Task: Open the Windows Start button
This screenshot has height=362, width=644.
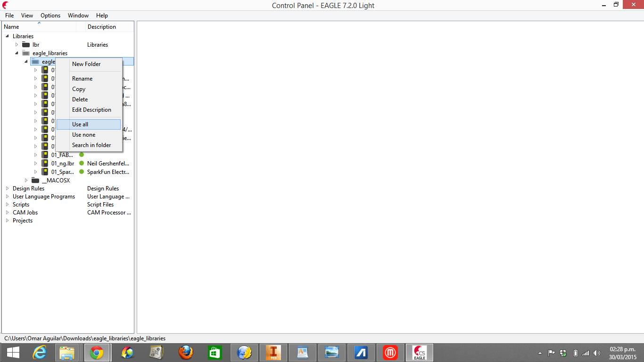Action: tap(13, 353)
